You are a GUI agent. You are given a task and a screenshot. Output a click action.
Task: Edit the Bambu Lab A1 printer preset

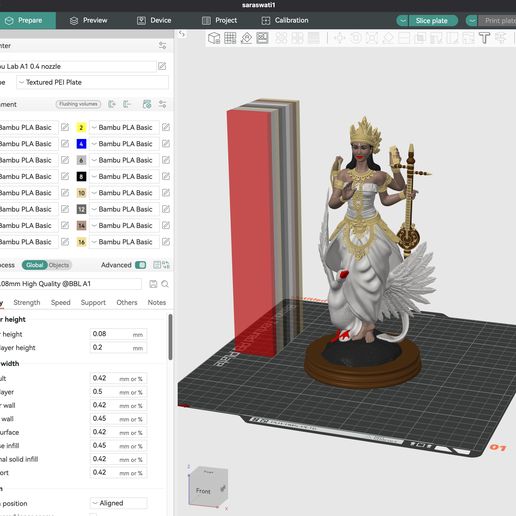[x=162, y=66]
